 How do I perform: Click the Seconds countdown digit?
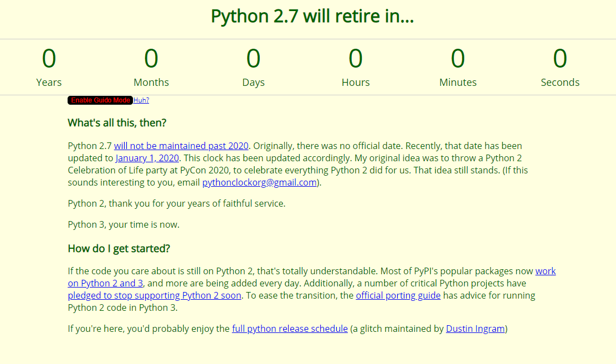click(560, 59)
